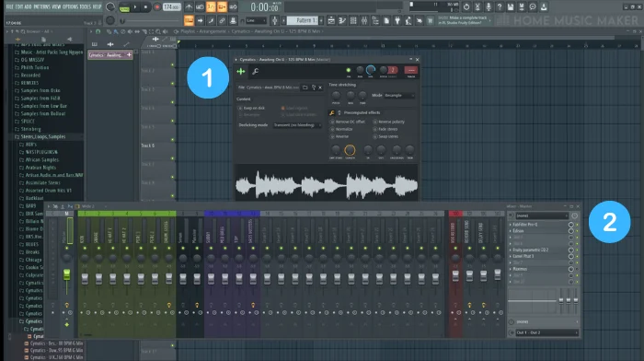
Task: Stop playback with the stop button
Action: pyautogui.click(x=145, y=7)
